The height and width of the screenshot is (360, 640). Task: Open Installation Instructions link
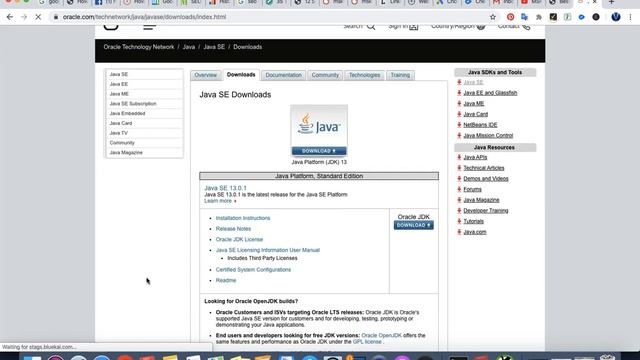tap(243, 218)
